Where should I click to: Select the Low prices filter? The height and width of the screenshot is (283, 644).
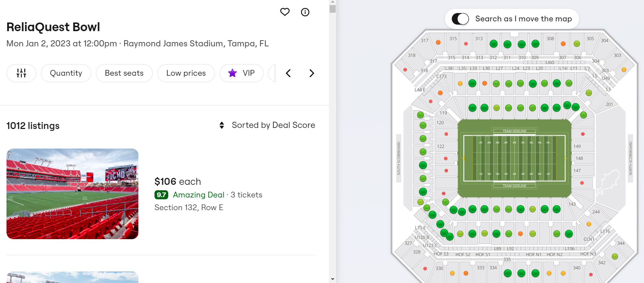pos(186,73)
